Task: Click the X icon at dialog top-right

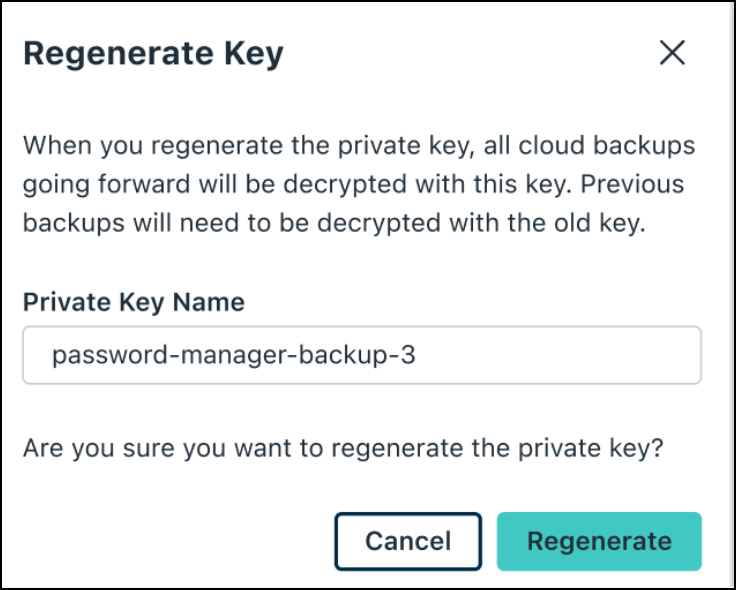Action: click(x=672, y=53)
